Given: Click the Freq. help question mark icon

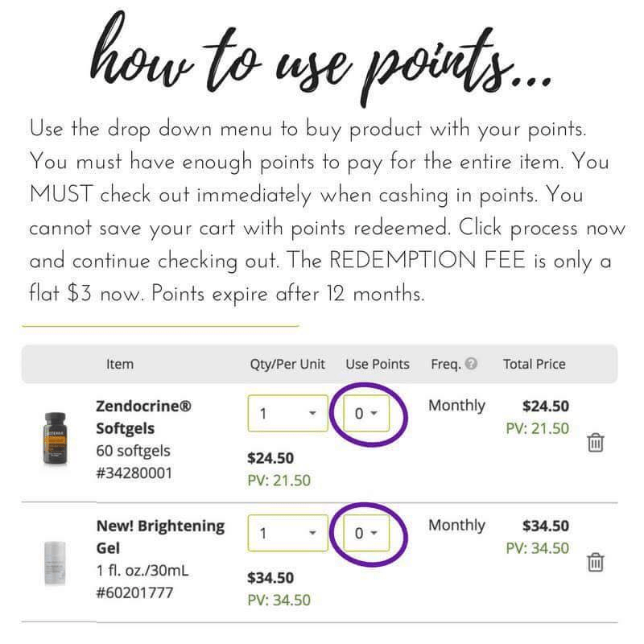Looking at the screenshot, I should (x=472, y=364).
